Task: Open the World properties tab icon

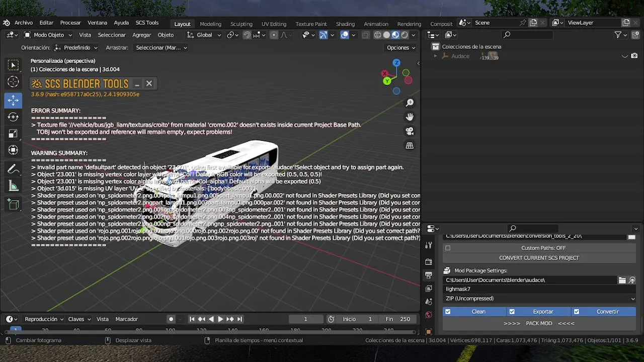Action: (x=429, y=315)
